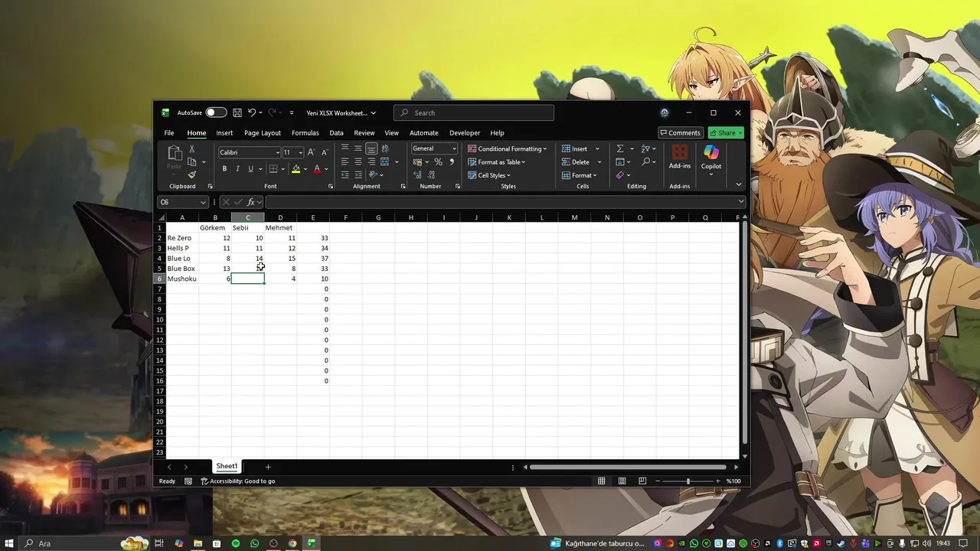The width and height of the screenshot is (980, 551).
Task: Apply Comma Style format
Action: click(x=452, y=162)
